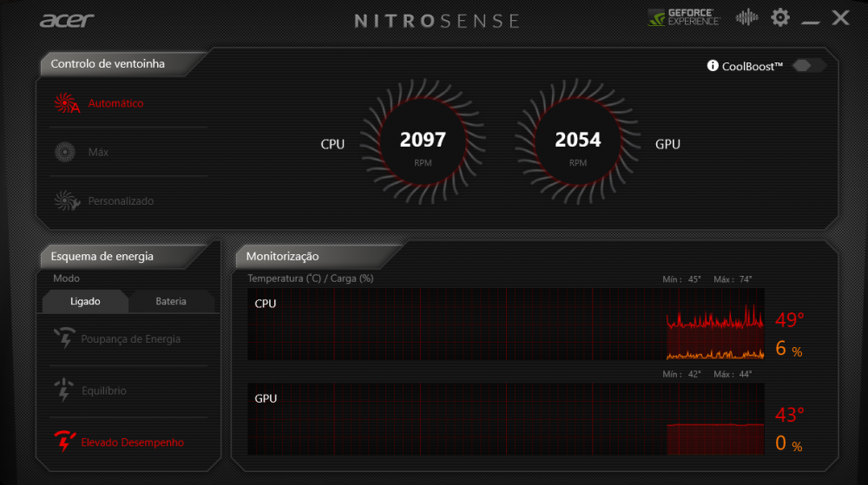
Task: Click the Máx fan icon
Action: click(64, 153)
